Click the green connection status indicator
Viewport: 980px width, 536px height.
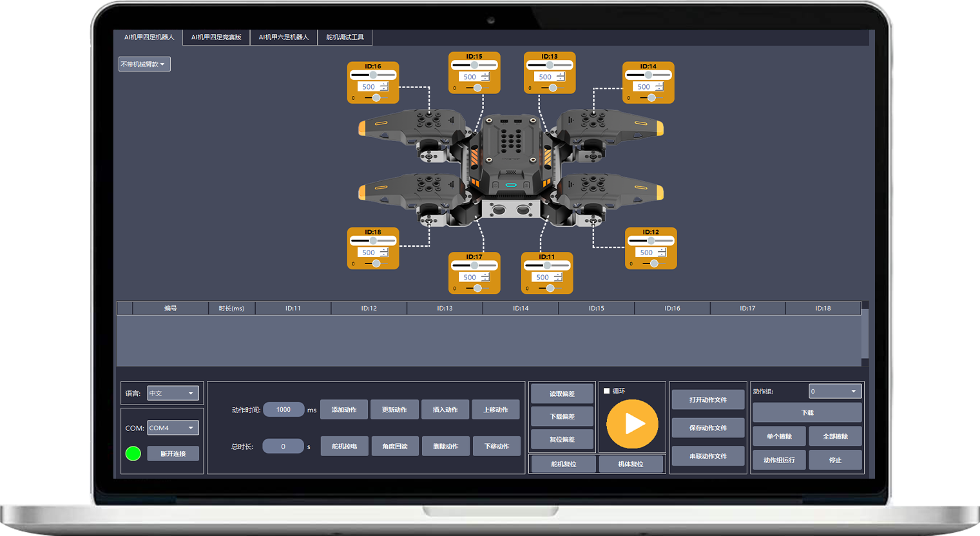click(x=133, y=454)
